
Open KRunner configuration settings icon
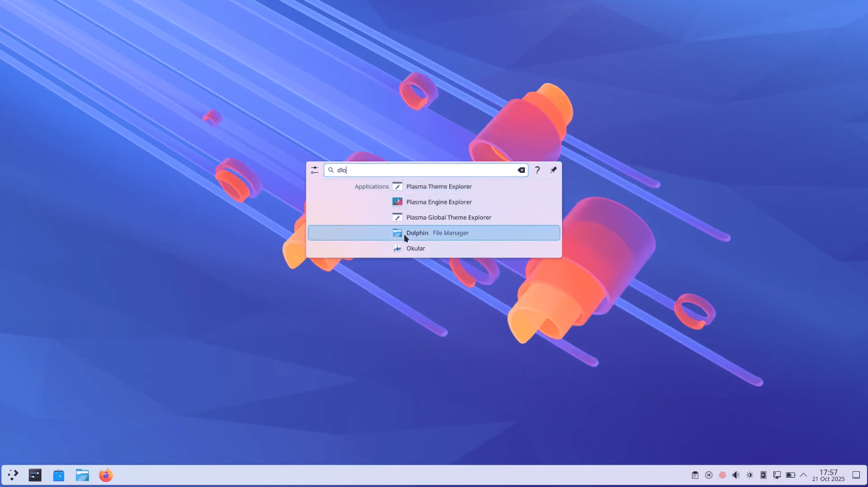(x=314, y=170)
